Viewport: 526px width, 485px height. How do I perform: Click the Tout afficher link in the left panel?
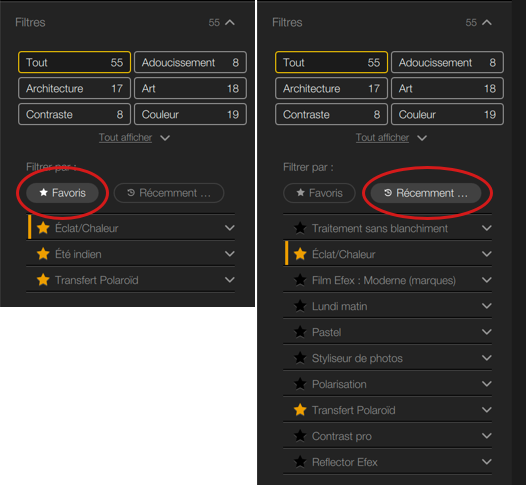click(x=125, y=138)
